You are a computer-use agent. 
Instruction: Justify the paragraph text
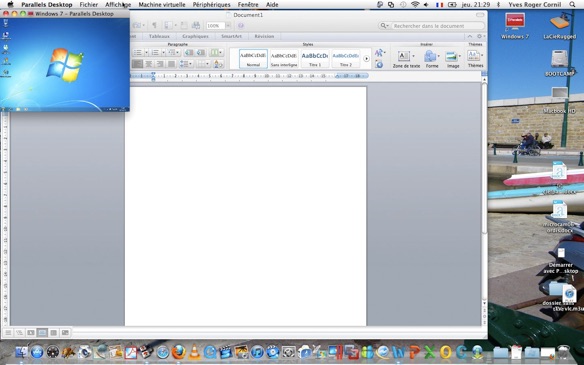171,64
